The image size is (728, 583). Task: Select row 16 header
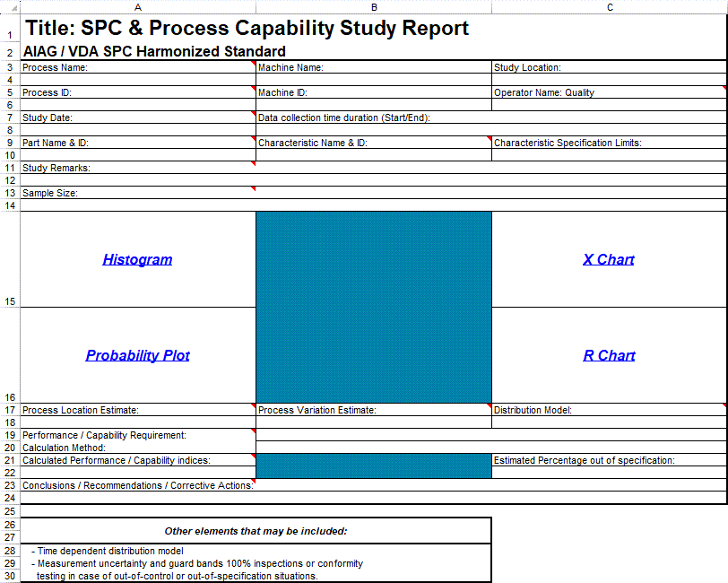[10, 355]
